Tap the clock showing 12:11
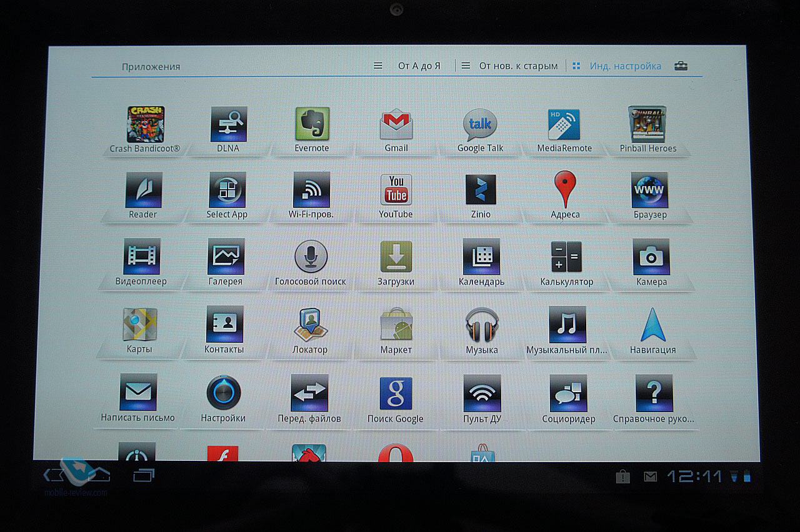Screen dimensions: 800x532 click(694, 477)
